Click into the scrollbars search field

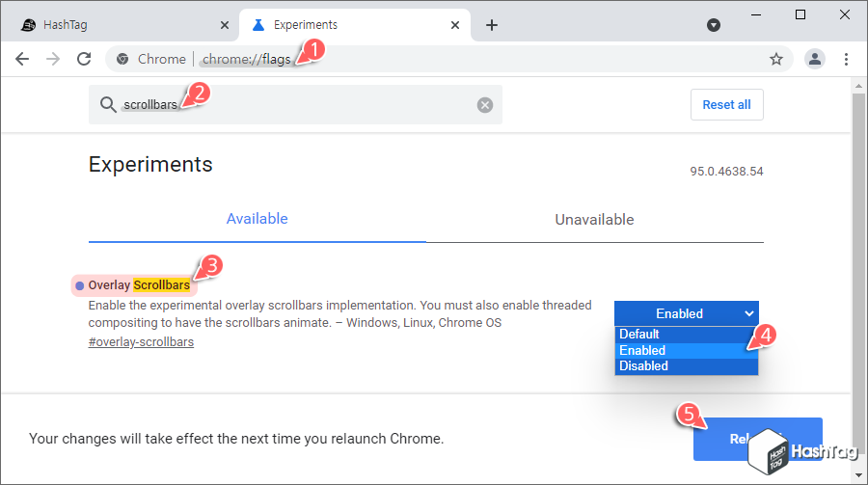pyautogui.click(x=296, y=105)
